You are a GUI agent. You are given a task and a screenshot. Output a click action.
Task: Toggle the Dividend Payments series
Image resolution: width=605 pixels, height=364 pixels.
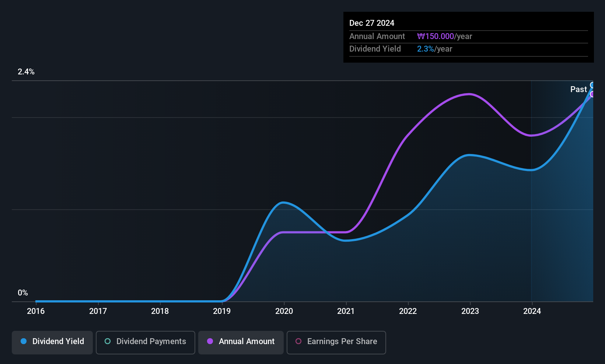(x=145, y=343)
